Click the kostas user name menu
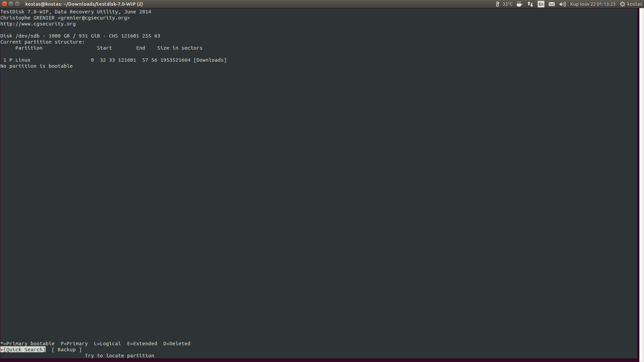Screen dimensions: 644x362 point(635,4)
